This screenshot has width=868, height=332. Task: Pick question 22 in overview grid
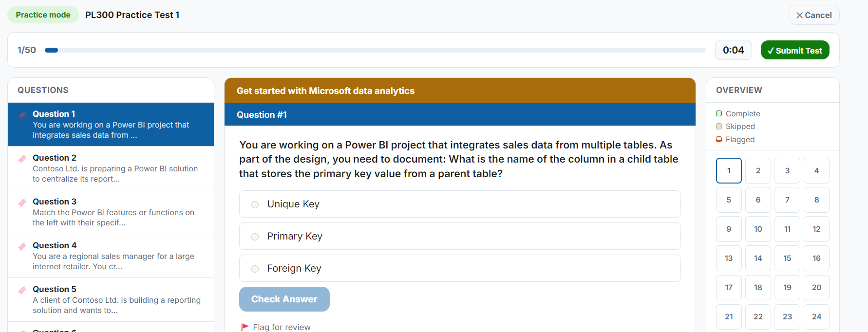758,316
